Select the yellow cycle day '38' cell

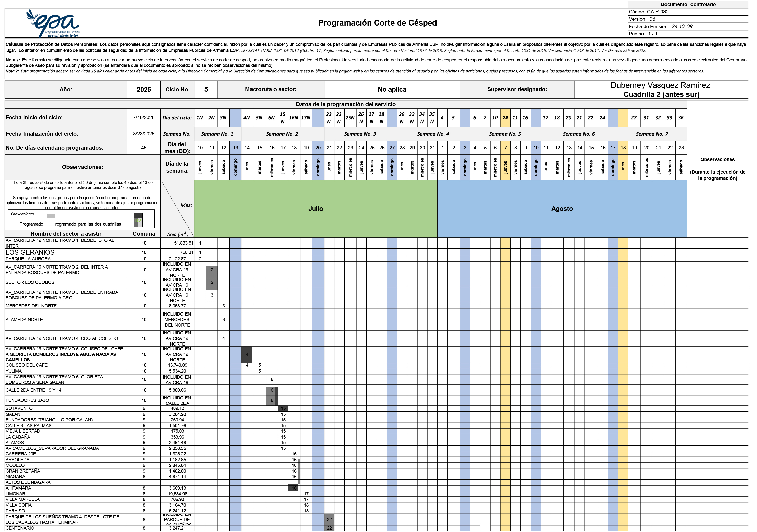click(x=506, y=118)
